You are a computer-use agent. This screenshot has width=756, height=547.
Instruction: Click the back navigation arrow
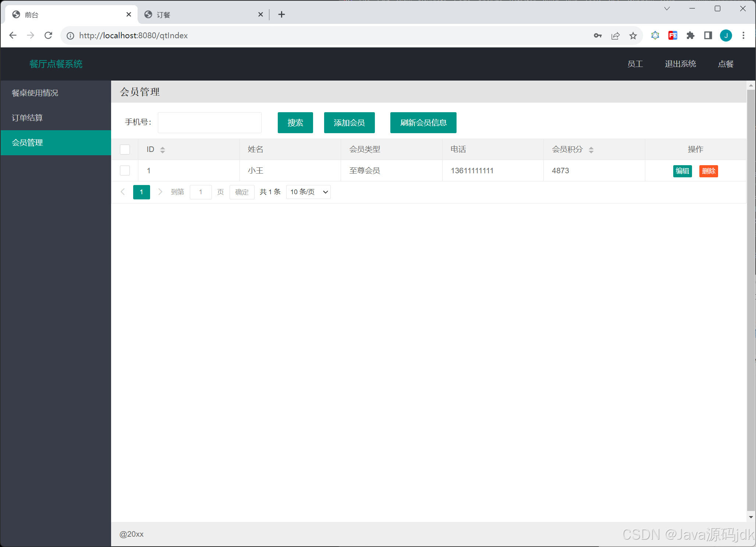(x=13, y=35)
